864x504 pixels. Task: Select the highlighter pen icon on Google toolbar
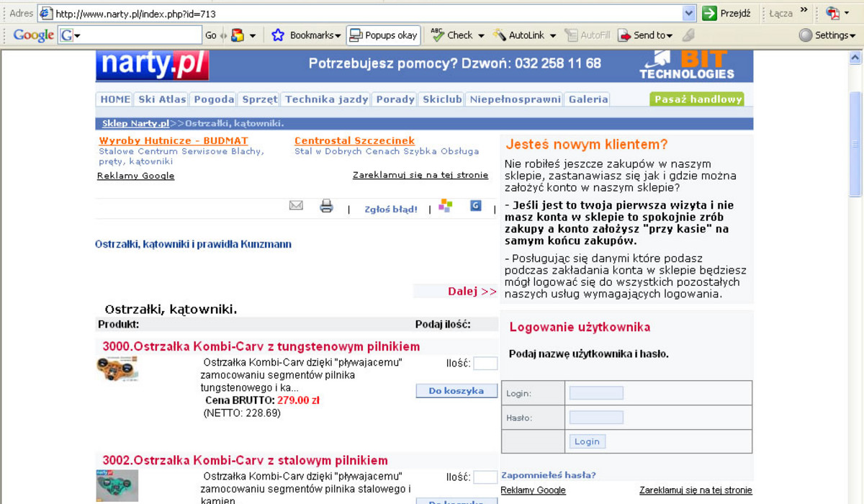point(688,35)
